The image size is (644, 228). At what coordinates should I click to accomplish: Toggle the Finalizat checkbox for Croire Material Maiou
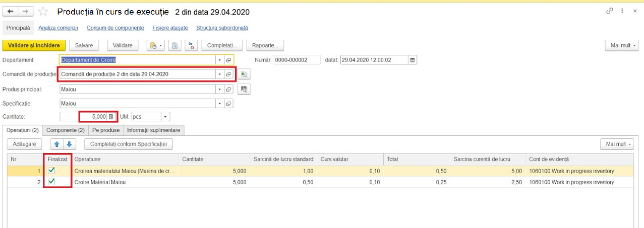51,182
